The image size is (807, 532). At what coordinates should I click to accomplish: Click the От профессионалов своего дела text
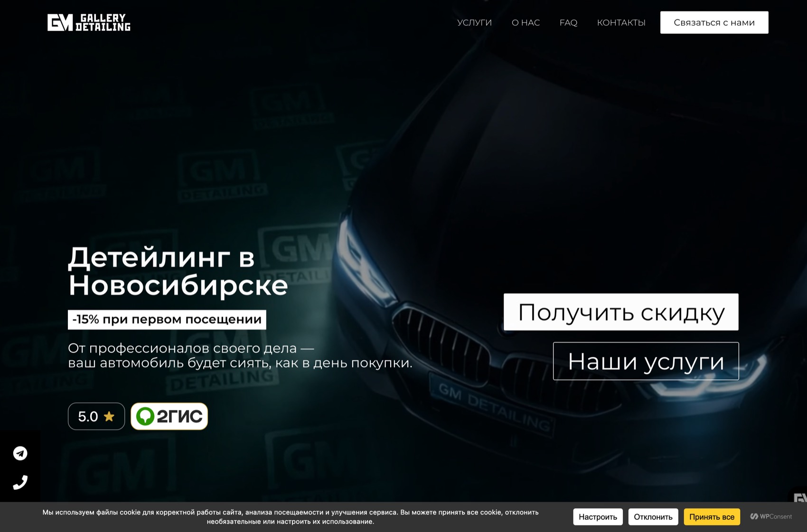pos(240,355)
